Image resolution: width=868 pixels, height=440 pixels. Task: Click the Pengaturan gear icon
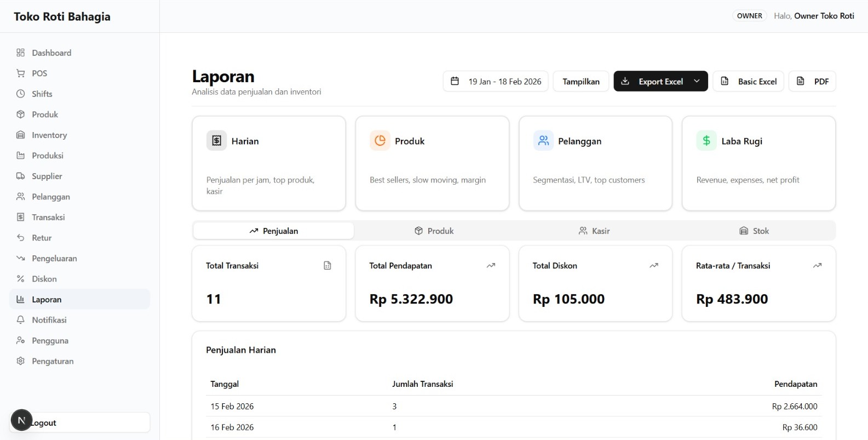click(x=21, y=361)
